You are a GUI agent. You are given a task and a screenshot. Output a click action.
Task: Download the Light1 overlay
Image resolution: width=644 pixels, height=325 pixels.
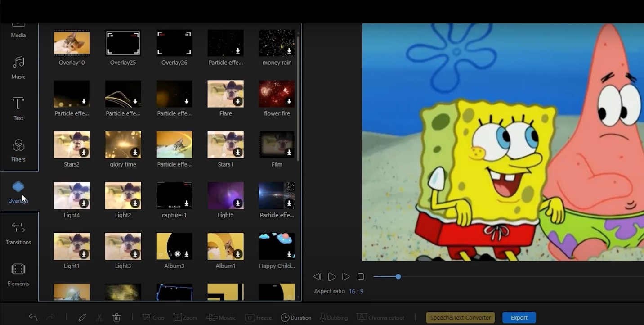click(84, 255)
